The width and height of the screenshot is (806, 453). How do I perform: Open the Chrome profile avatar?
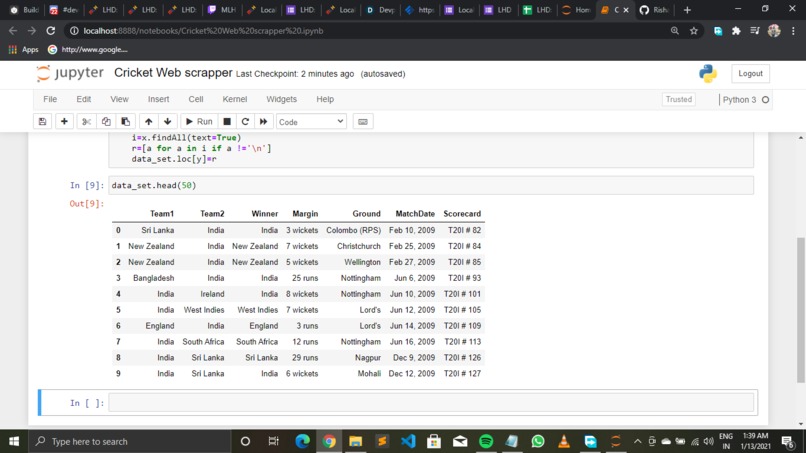[774, 31]
